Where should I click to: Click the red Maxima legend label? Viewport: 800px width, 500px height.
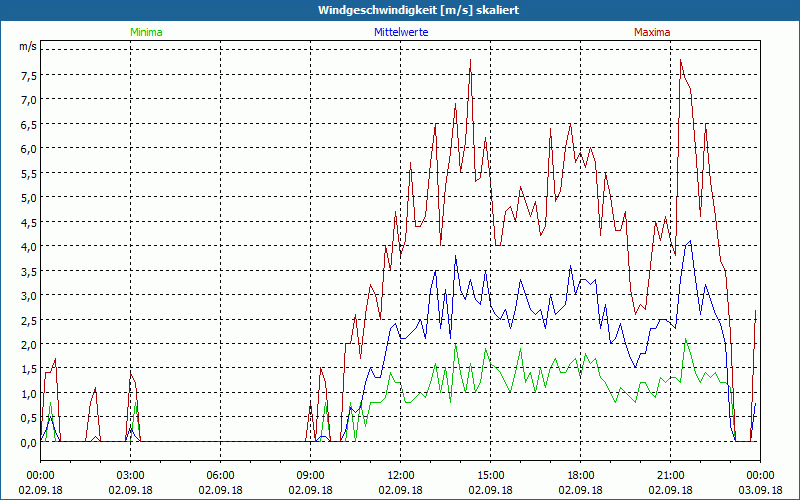652,32
